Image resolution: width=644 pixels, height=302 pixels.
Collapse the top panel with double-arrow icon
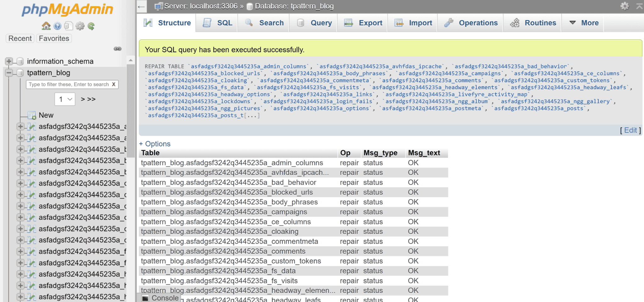[x=639, y=6]
